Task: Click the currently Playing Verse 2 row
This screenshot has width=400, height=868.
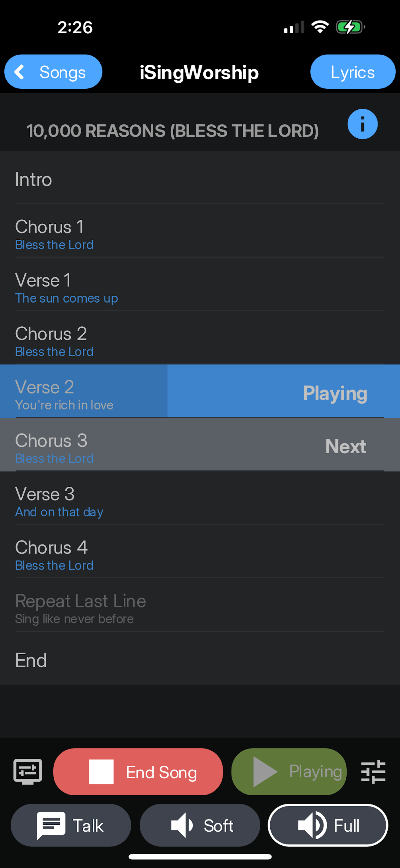Action: click(135, 394)
